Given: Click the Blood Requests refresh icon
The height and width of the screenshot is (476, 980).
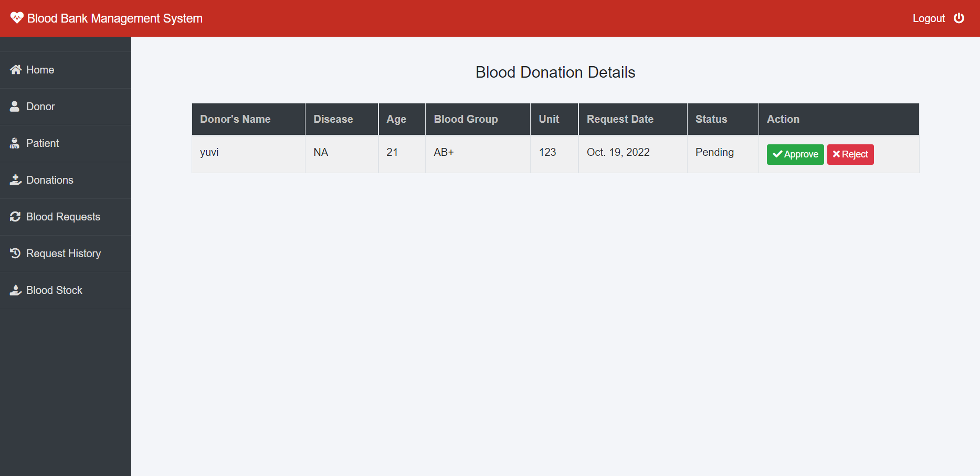Looking at the screenshot, I should click(15, 217).
